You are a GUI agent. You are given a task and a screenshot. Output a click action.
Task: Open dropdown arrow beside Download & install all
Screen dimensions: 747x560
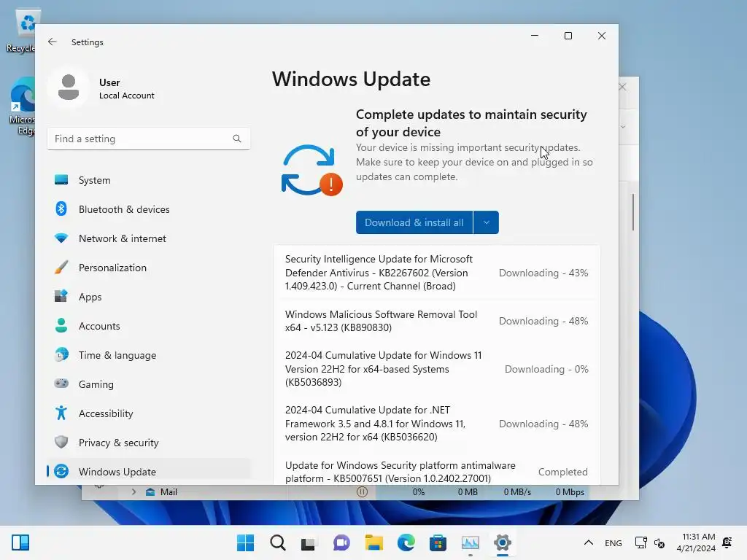(486, 222)
